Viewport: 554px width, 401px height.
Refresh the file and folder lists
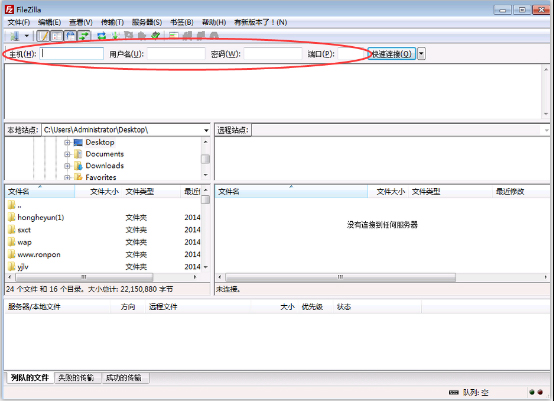[x=102, y=36]
